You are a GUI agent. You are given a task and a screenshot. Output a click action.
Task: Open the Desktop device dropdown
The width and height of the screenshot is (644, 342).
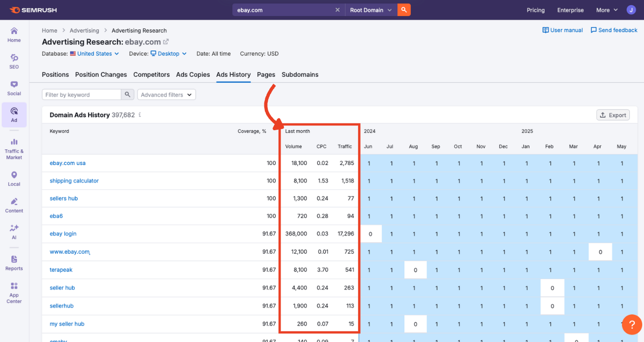[x=169, y=54]
